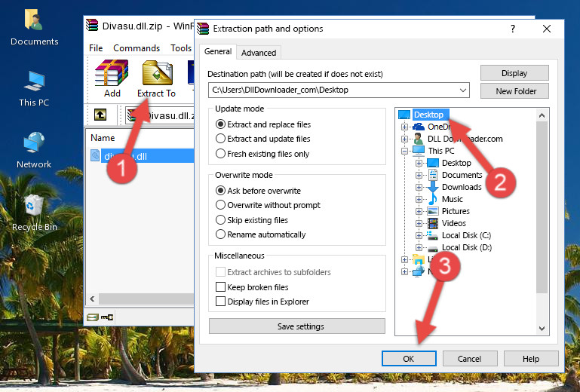Select top-level Desktop in folder tree
The width and height of the screenshot is (580, 392).
point(428,115)
